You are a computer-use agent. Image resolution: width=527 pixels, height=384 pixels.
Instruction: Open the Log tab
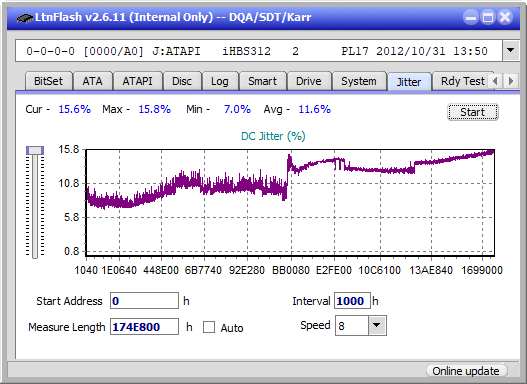point(220,81)
